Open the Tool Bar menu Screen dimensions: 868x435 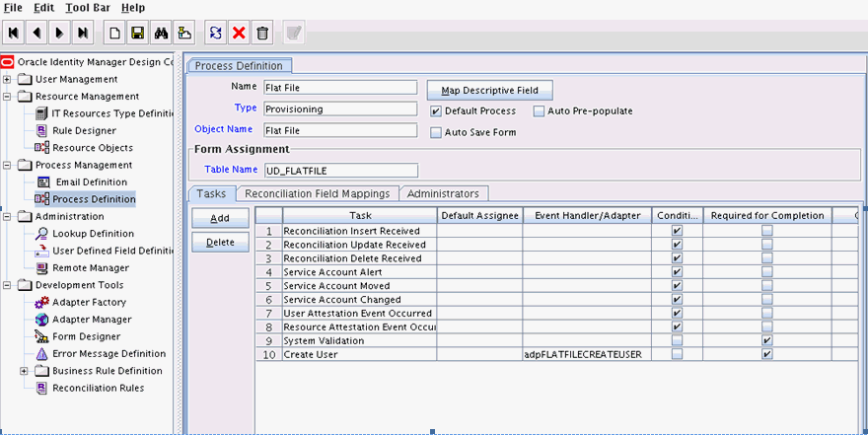coord(88,8)
